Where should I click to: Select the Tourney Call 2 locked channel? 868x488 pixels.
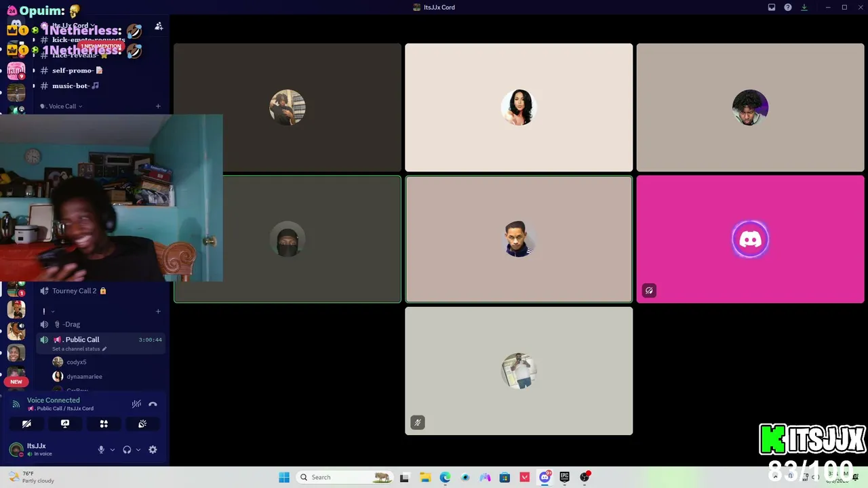point(100,291)
